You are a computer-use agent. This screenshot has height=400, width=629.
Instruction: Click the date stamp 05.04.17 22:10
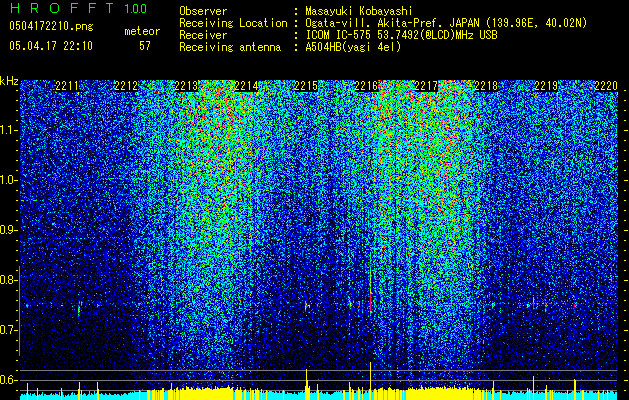51,46
